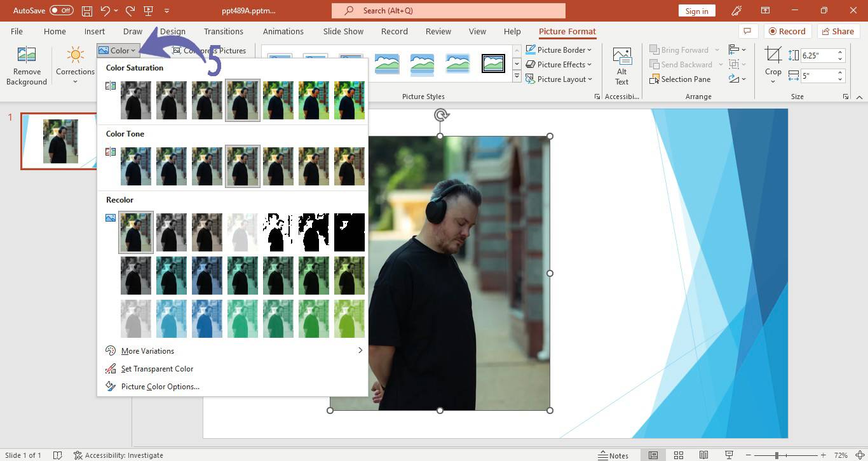Click the picture height field 6.25"
This screenshot has width=868, height=461.
click(x=818, y=55)
